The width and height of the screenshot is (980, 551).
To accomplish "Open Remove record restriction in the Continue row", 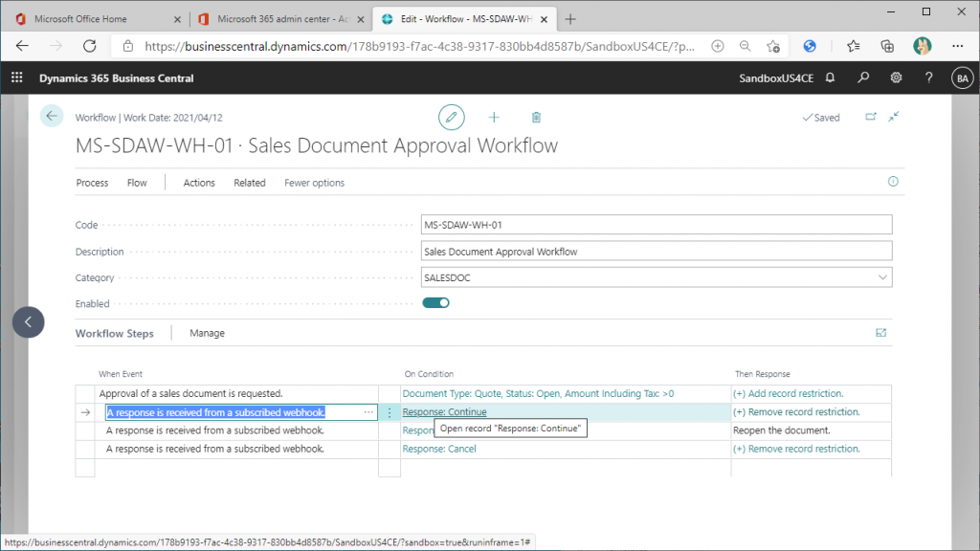I will tap(796, 411).
